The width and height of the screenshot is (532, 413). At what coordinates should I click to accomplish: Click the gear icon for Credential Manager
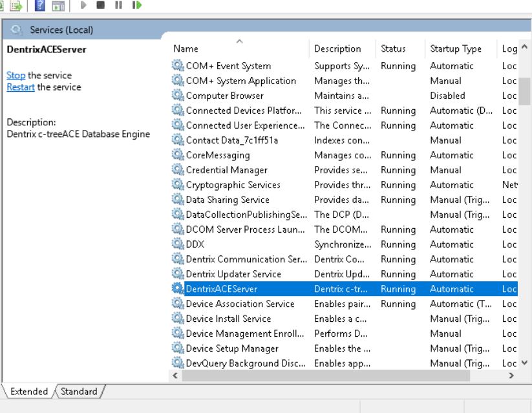(178, 169)
